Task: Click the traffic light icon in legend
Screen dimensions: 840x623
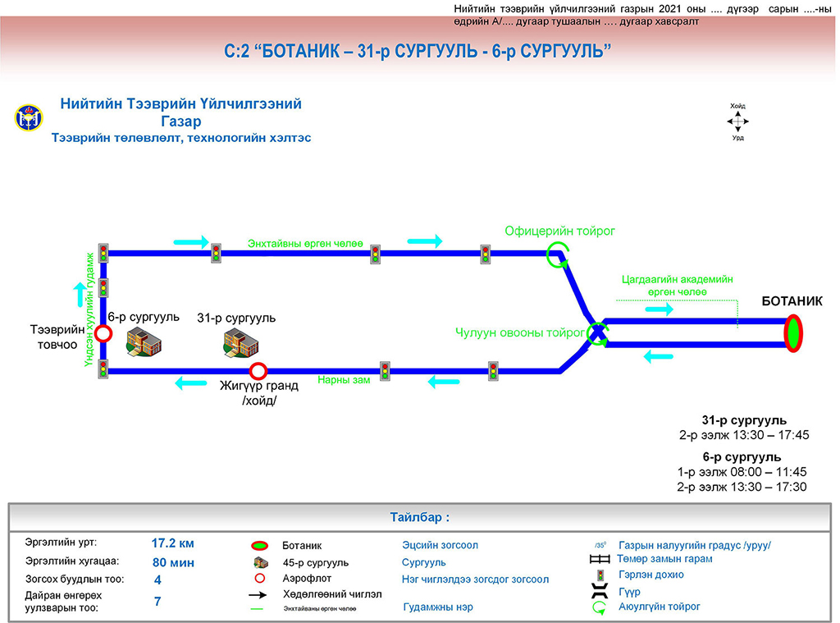Action: point(600,575)
